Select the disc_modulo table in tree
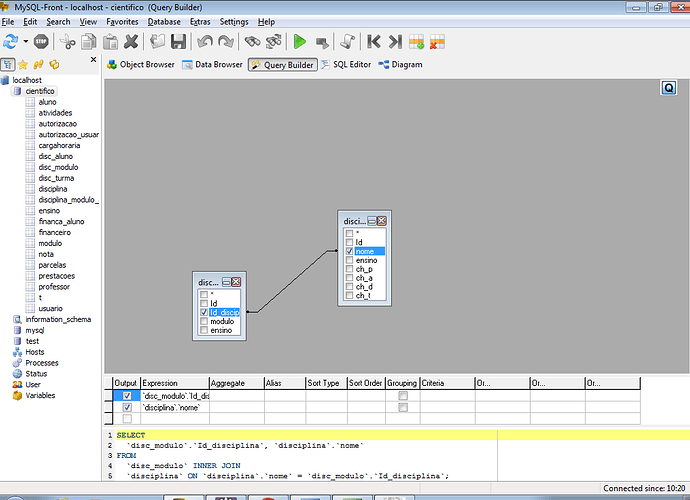This screenshot has width=690, height=500. coord(58,167)
